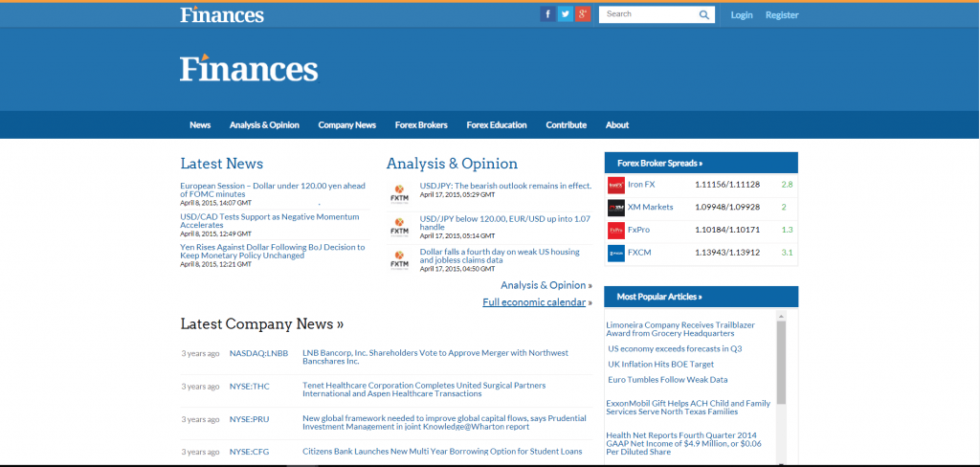Image resolution: width=980 pixels, height=467 pixels.
Task: Click the large Finances banner logo
Action: click(x=249, y=69)
